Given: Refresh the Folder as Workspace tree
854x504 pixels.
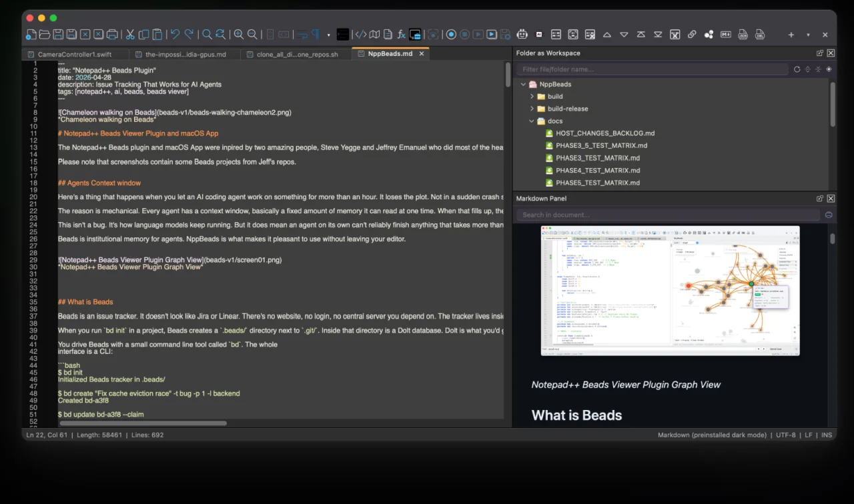Looking at the screenshot, I should tap(797, 69).
